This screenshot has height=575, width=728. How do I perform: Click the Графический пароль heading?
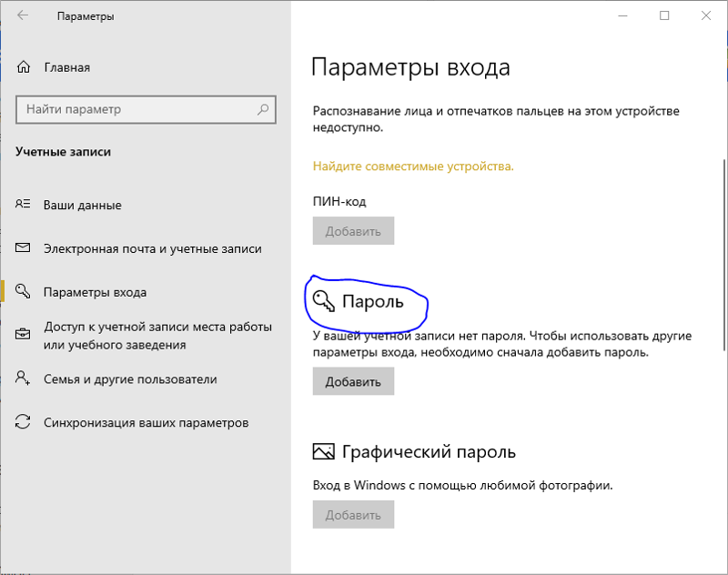429,451
